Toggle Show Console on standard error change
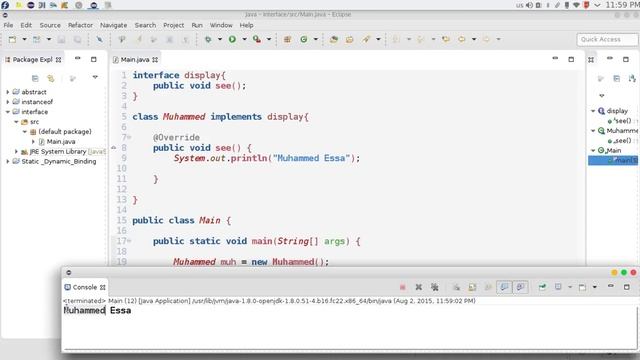This screenshot has height=360, width=640. 521,287
